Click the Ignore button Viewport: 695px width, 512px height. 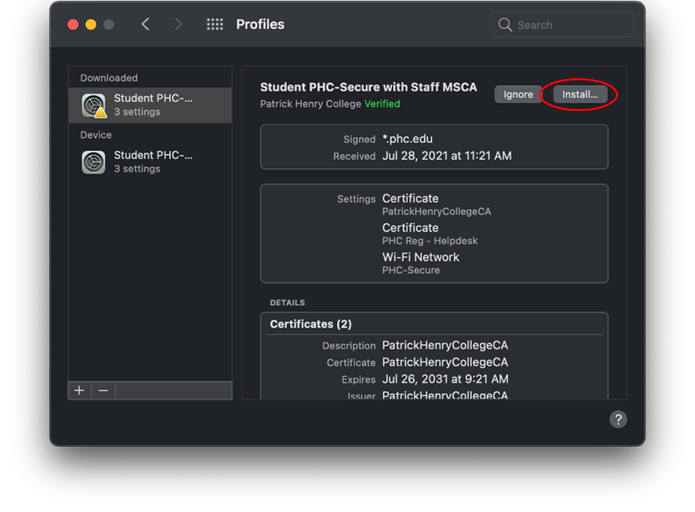tap(518, 94)
